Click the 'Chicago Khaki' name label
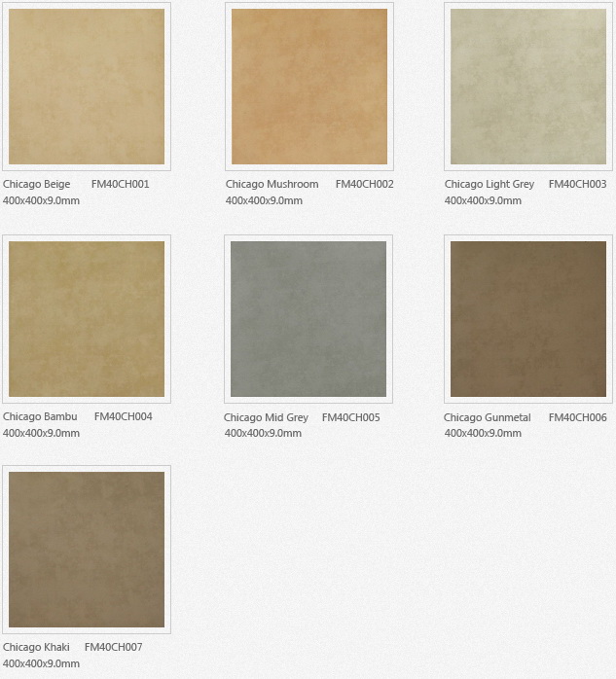The height and width of the screenshot is (679, 616). coord(36,647)
